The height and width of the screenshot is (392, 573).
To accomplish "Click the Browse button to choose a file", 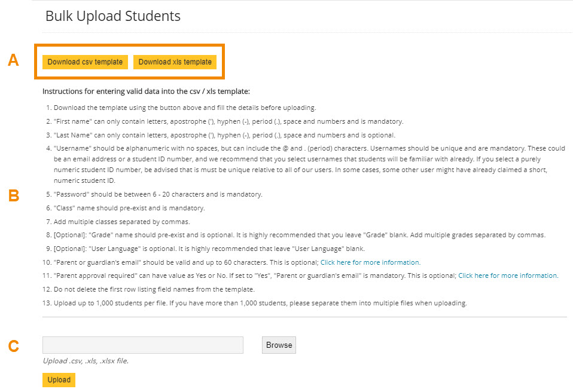I will (x=278, y=345).
